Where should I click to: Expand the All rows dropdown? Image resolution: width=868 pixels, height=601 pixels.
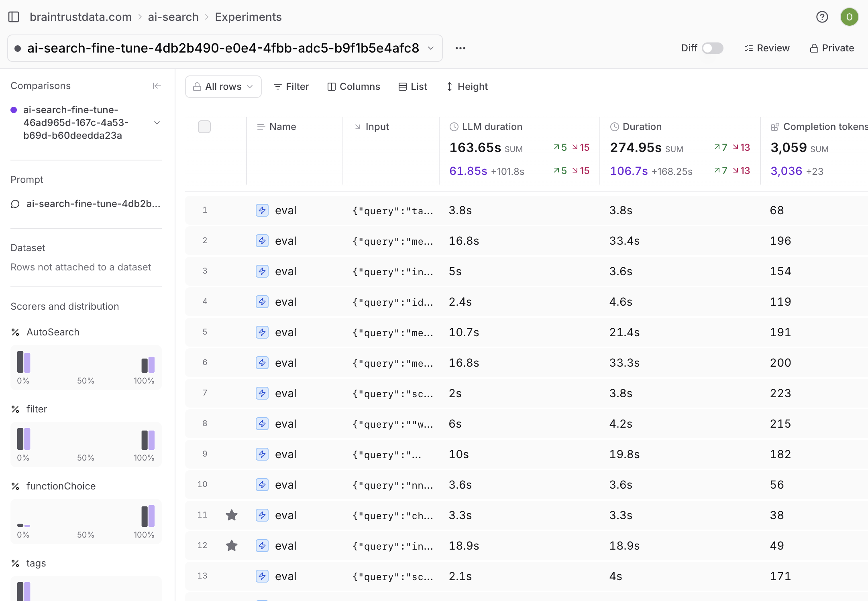tap(223, 87)
